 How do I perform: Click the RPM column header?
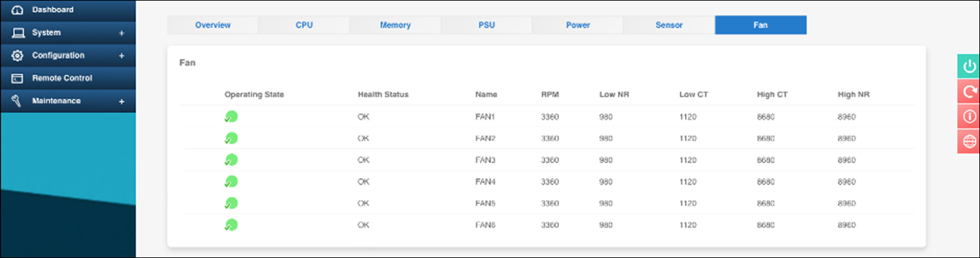pyautogui.click(x=549, y=95)
